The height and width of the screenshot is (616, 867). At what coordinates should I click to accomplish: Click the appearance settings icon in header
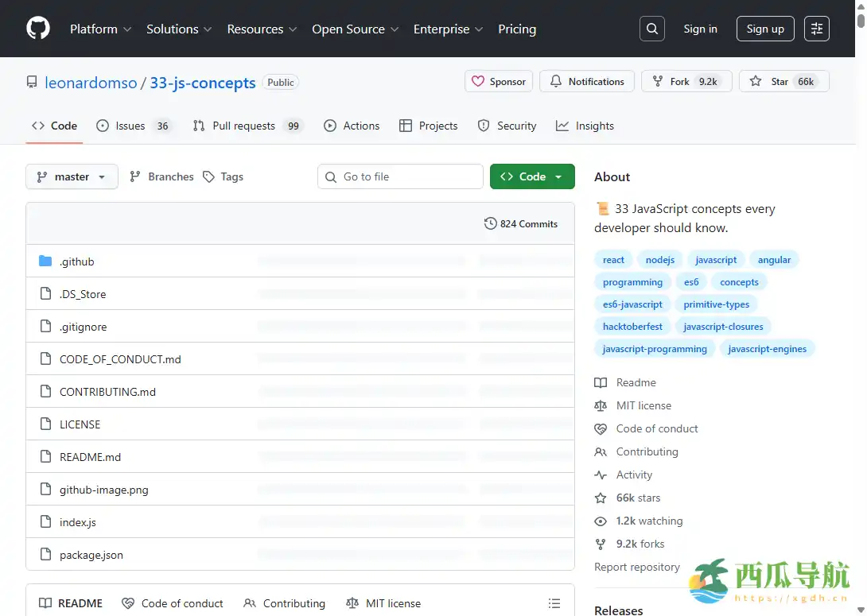pyautogui.click(x=817, y=29)
